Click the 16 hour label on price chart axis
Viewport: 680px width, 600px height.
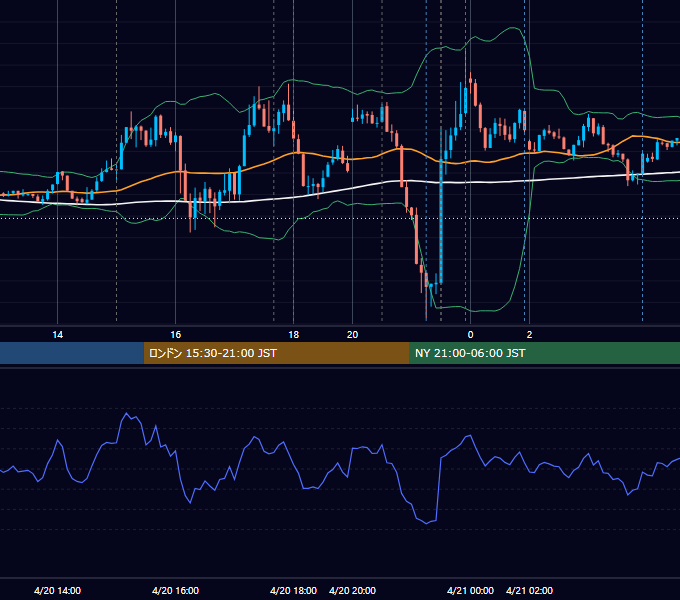point(175,335)
